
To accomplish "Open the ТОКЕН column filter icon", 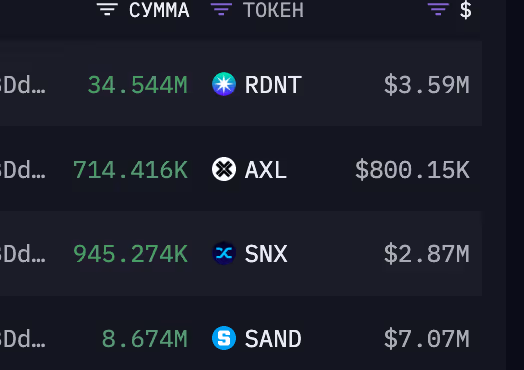I will 221,9.
